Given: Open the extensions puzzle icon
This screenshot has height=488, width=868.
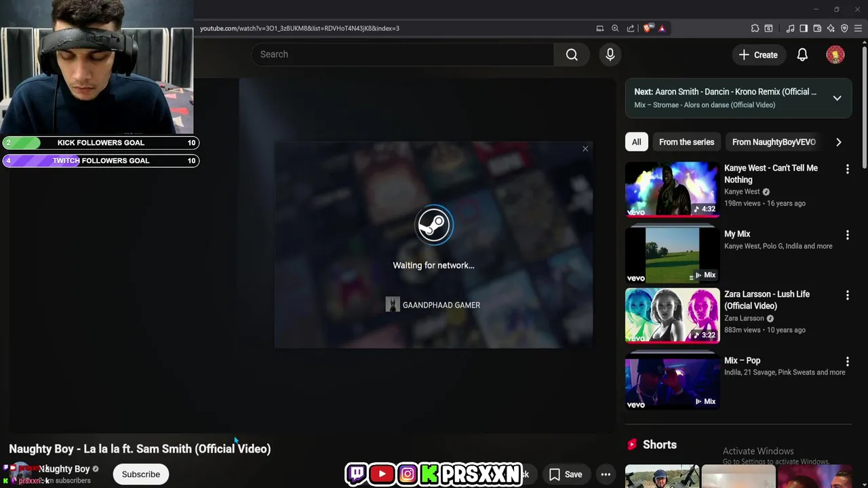Looking at the screenshot, I should click(x=755, y=28).
